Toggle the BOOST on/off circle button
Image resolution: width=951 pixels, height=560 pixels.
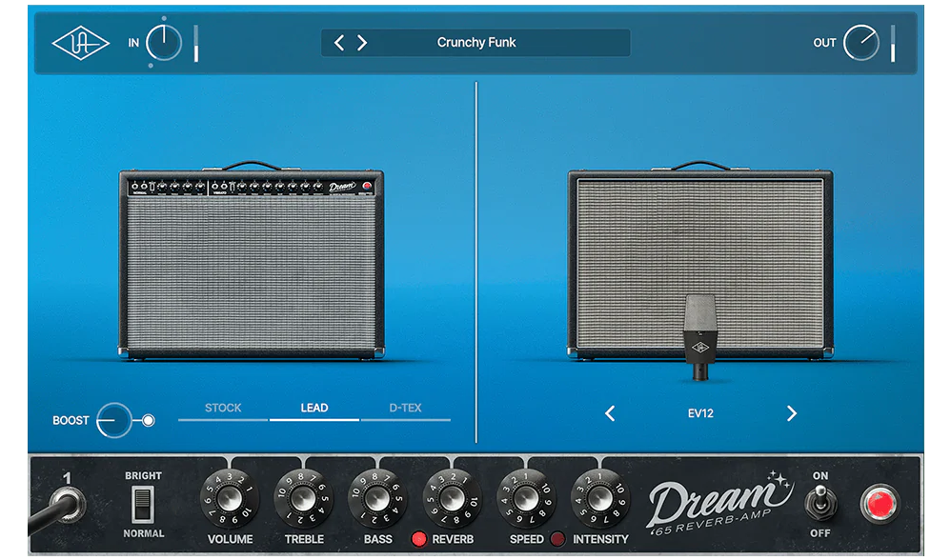148,420
